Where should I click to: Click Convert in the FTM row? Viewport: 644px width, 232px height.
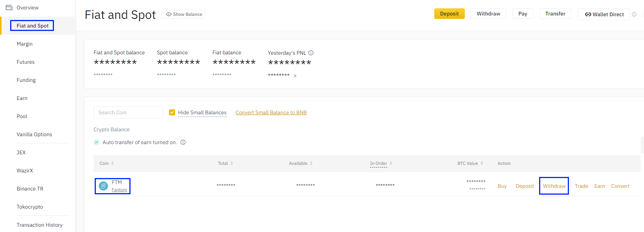620,186
